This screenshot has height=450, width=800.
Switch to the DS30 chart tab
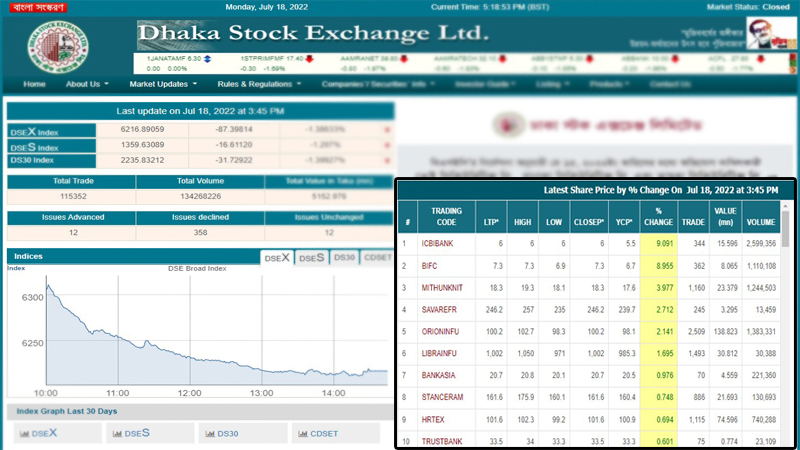[x=344, y=258]
